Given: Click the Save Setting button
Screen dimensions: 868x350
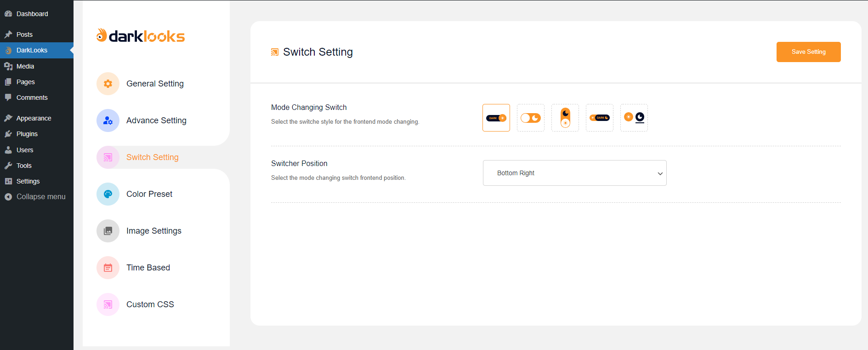Looking at the screenshot, I should click(x=808, y=52).
